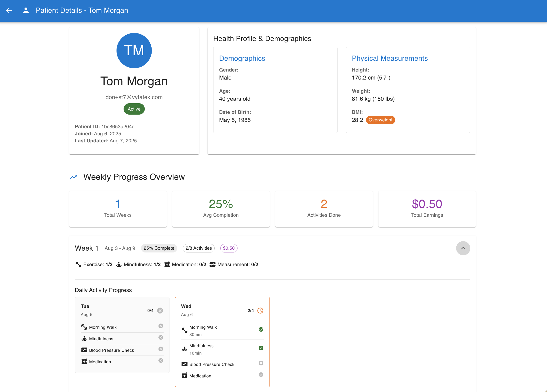Image resolution: width=547 pixels, height=392 pixels.
Task: Click the orange clock icon on Wed card
Action: click(x=260, y=311)
